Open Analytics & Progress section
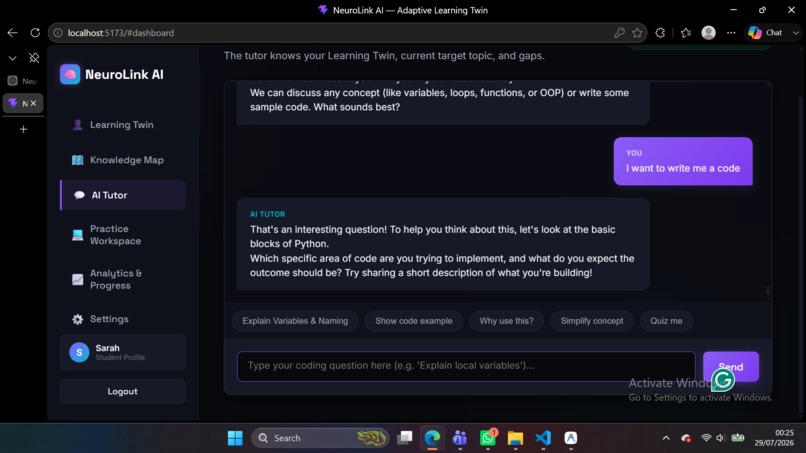806x453 pixels. (122, 279)
